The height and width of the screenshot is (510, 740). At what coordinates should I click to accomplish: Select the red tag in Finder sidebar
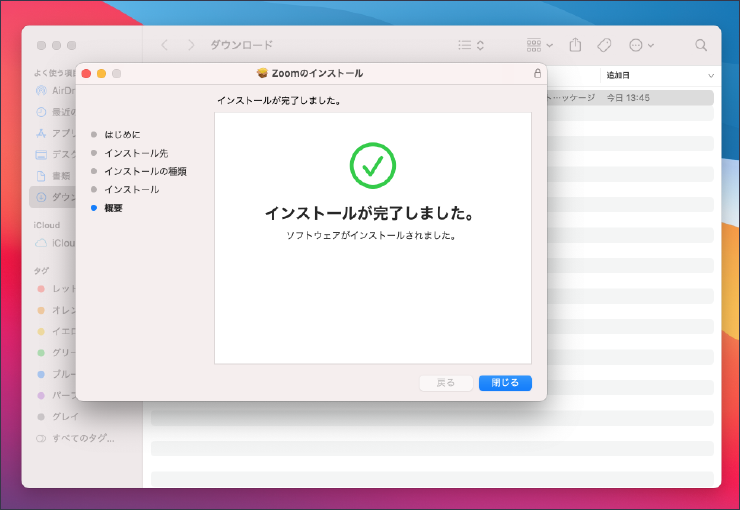[x=55, y=288]
